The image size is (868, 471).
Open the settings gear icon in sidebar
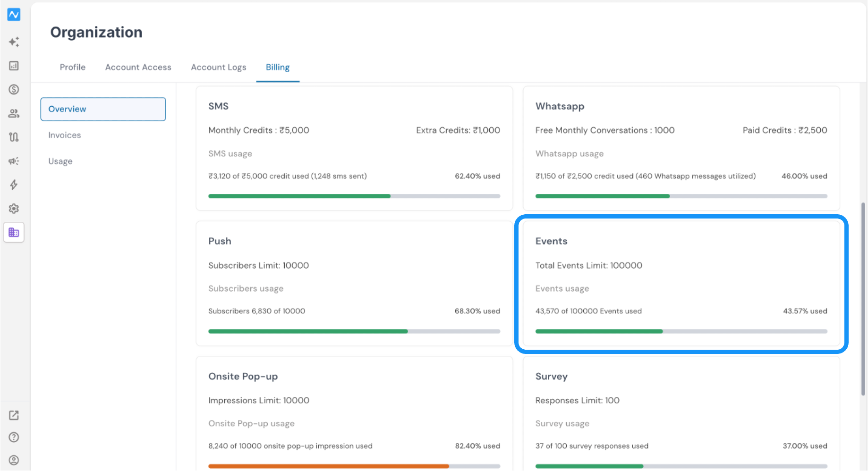[x=14, y=208]
